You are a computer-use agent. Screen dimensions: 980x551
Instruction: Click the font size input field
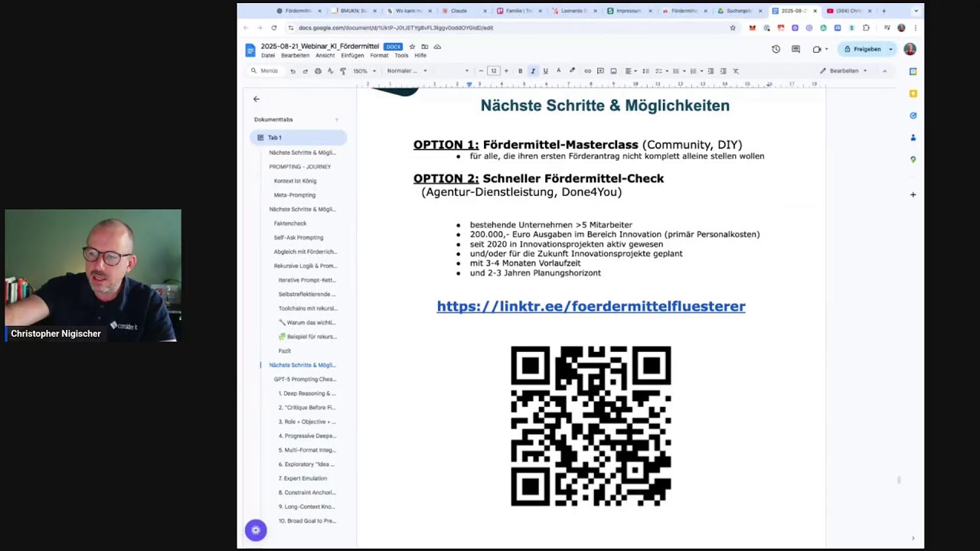[494, 71]
